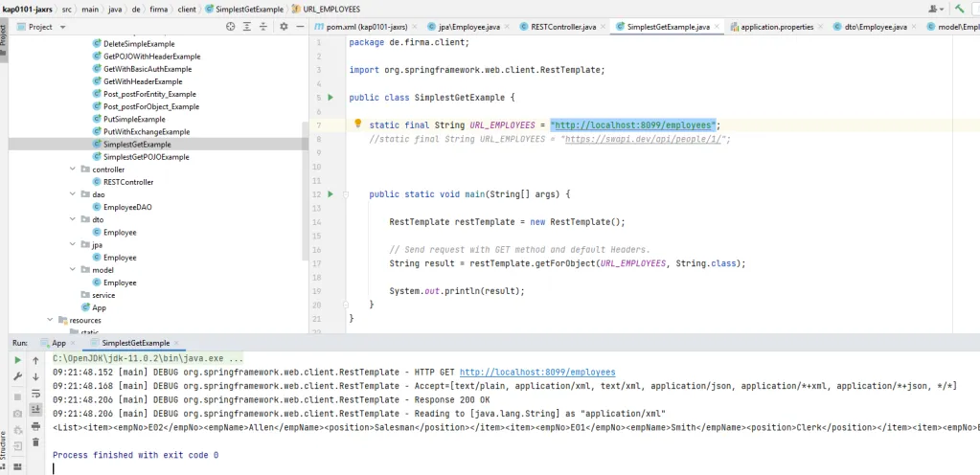Toggle scroll to end of console
The image size is (980, 475).
[35, 409]
